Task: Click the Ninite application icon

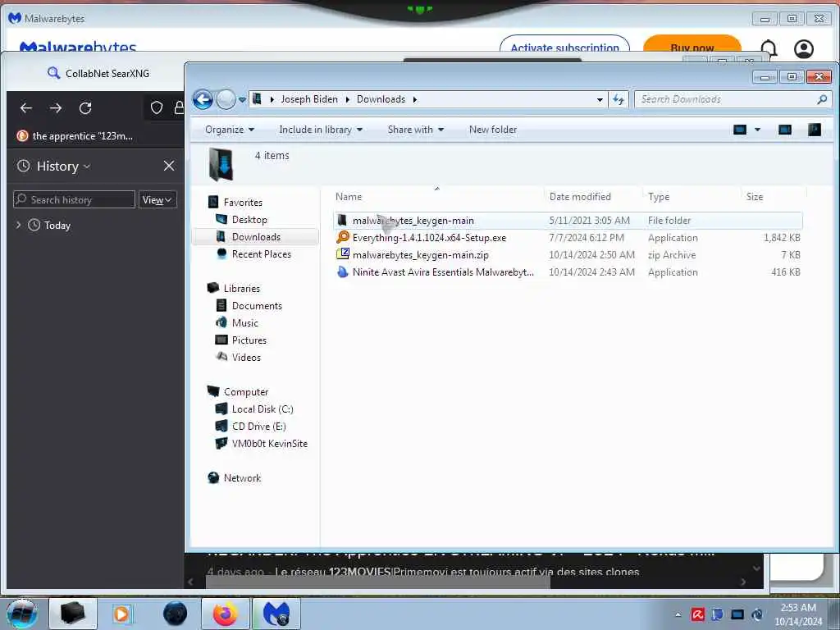Action: pos(343,272)
